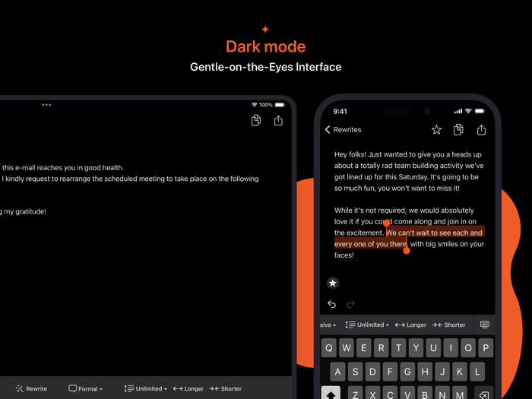Tap the lower text selection handle
This screenshot has width=532, height=399.
[x=407, y=251]
